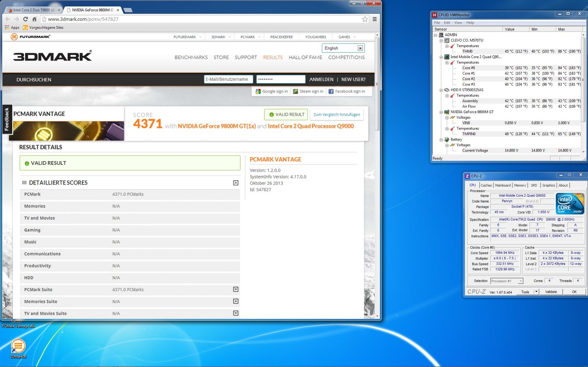Screen dimensions: 588x367
Task: Open the RESULTS navigation link
Action: click(x=273, y=57)
